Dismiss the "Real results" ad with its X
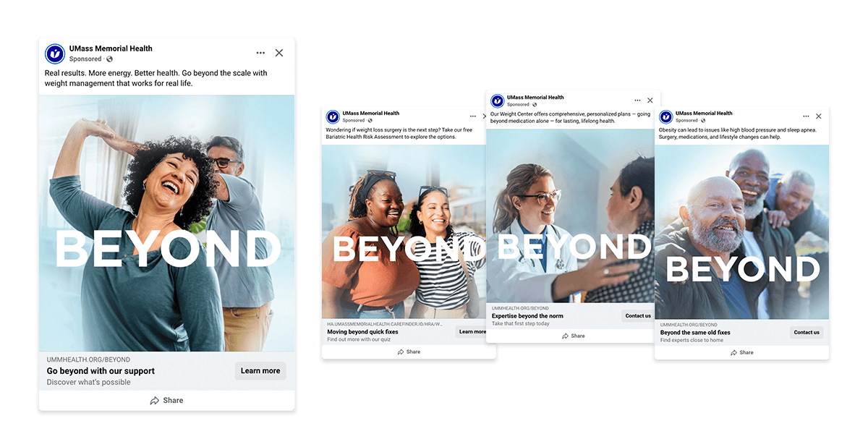The width and height of the screenshot is (868, 434). (x=279, y=53)
